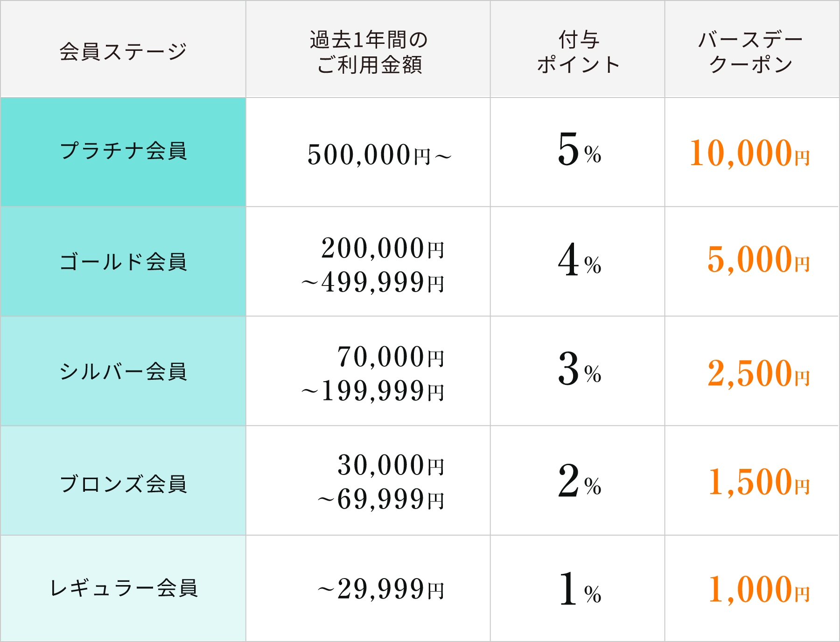Select the 3% point rate cell
The height and width of the screenshot is (642, 840).
point(579,370)
